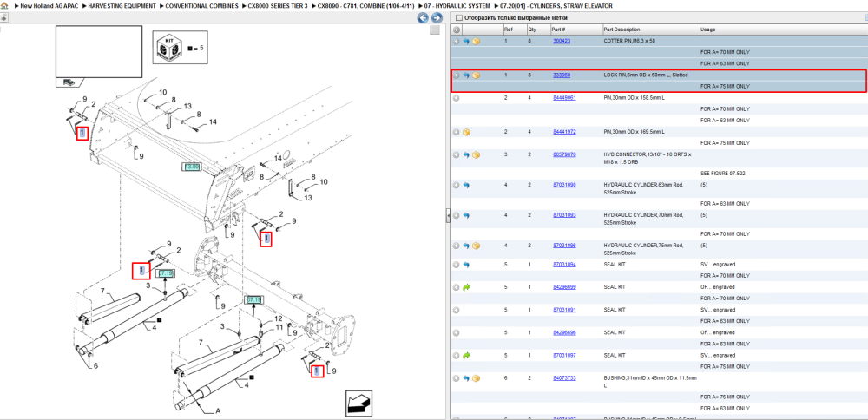Click green arrow icon for SEAL KIT 87031097

click(466, 356)
